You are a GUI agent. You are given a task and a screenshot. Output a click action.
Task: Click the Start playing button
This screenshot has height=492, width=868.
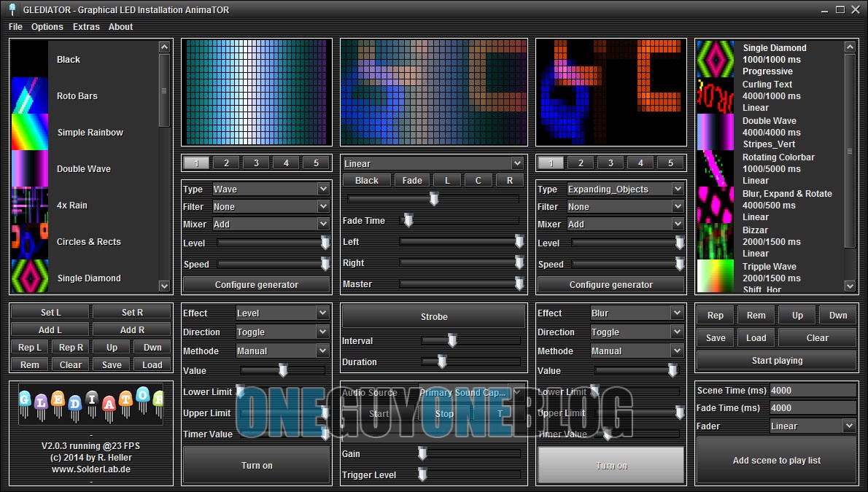pyautogui.click(x=777, y=360)
